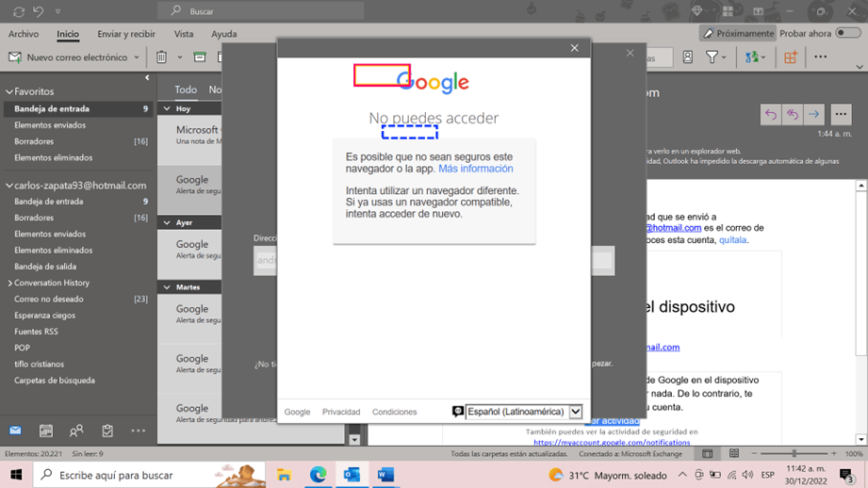Image resolution: width=868 pixels, height=488 pixels.
Task: Click the translate icon in ribbon
Action: coord(752,57)
